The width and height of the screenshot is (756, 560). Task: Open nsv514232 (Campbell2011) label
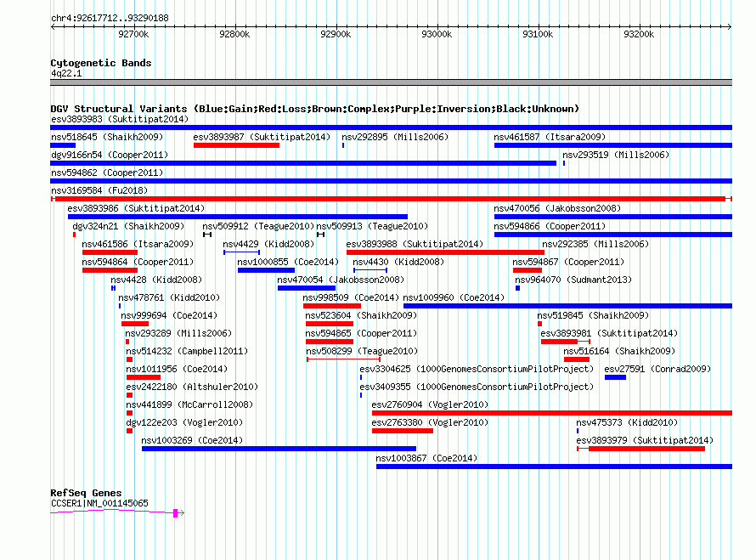(x=187, y=351)
